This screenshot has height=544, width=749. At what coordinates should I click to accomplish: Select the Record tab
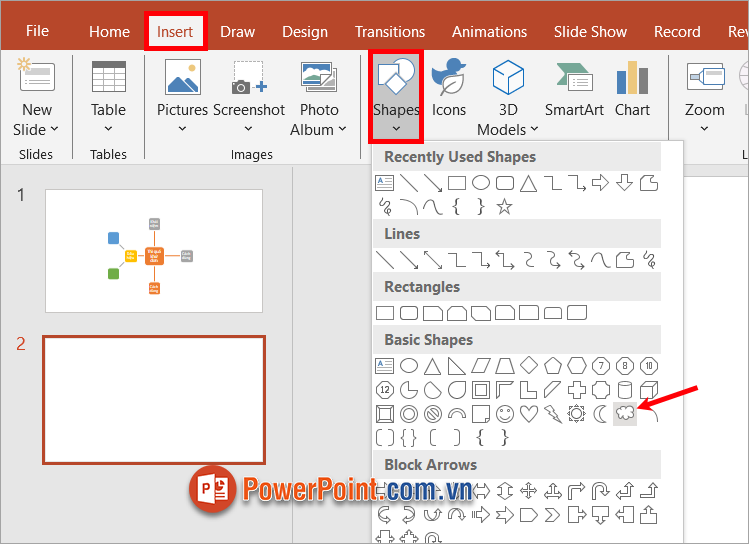(677, 32)
